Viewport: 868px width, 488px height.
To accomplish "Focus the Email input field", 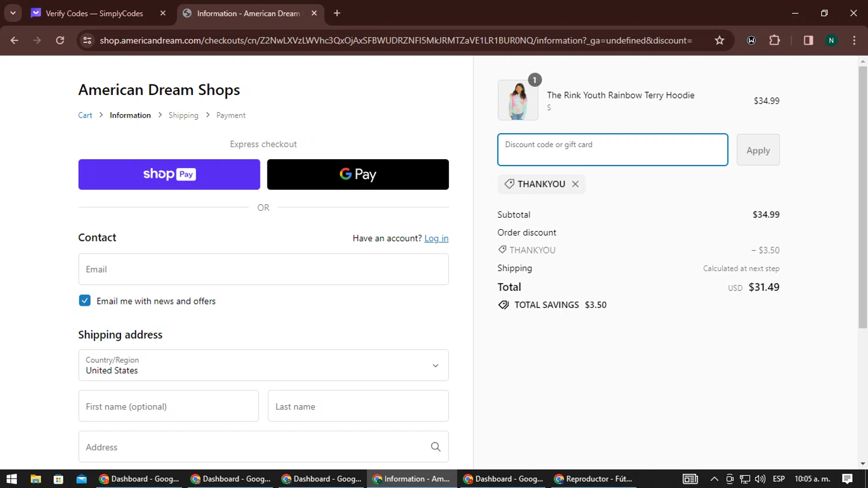I will click(263, 269).
